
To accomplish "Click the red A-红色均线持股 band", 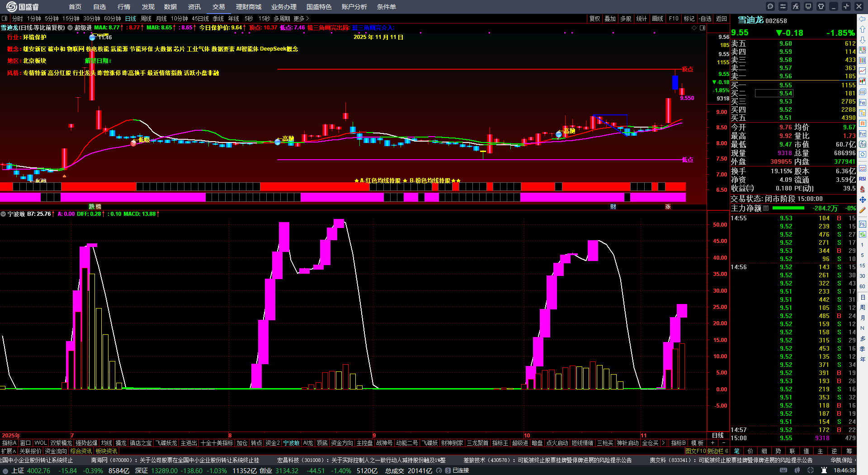I will (x=343, y=186).
